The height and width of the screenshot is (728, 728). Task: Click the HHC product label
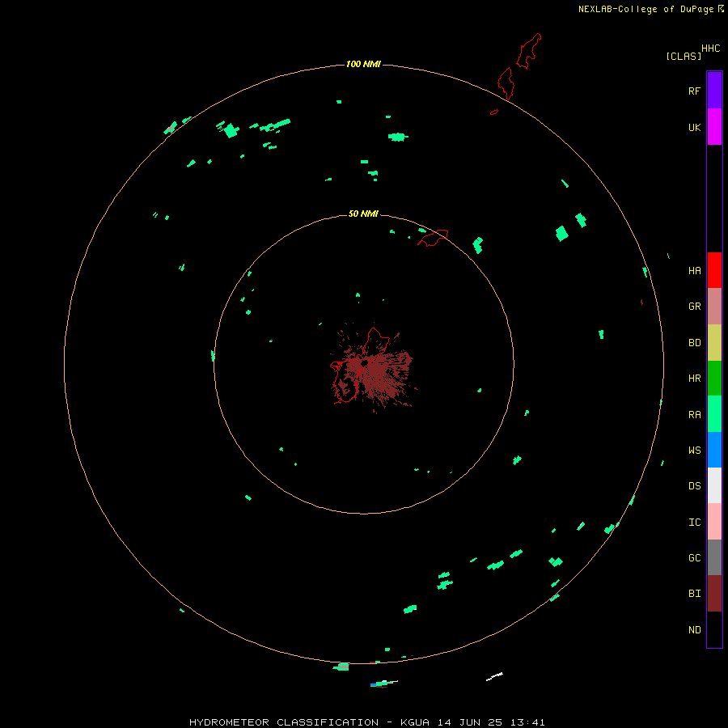pyautogui.click(x=710, y=49)
